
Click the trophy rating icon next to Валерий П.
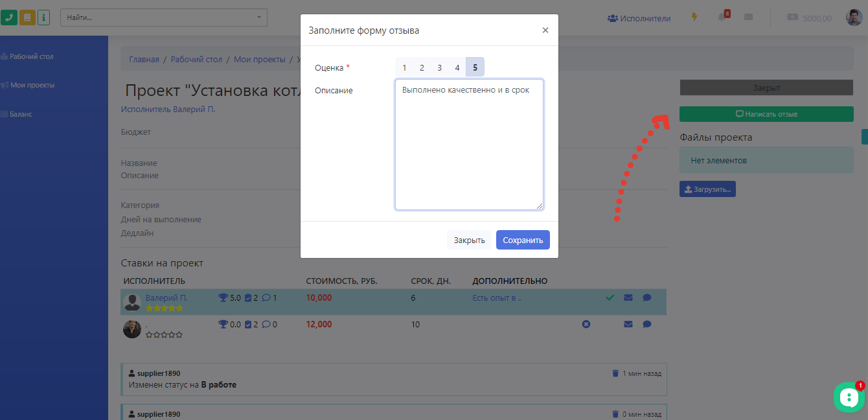tap(222, 297)
